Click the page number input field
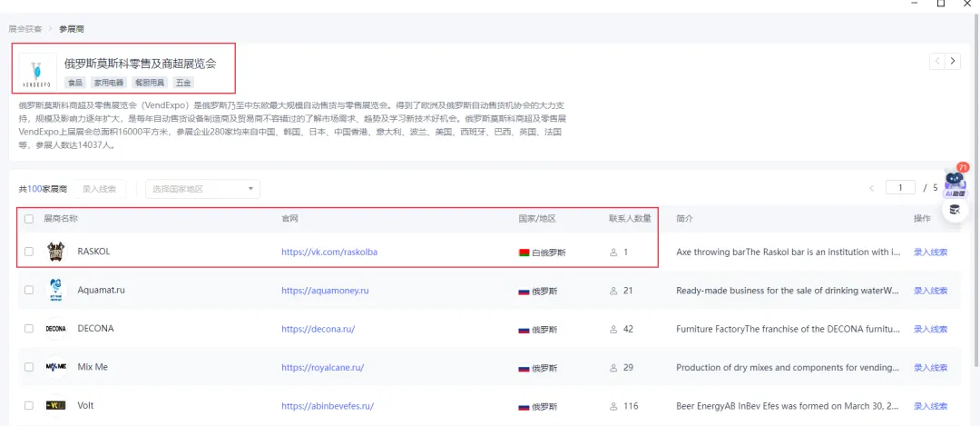This screenshot has width=980, height=426. tap(900, 188)
